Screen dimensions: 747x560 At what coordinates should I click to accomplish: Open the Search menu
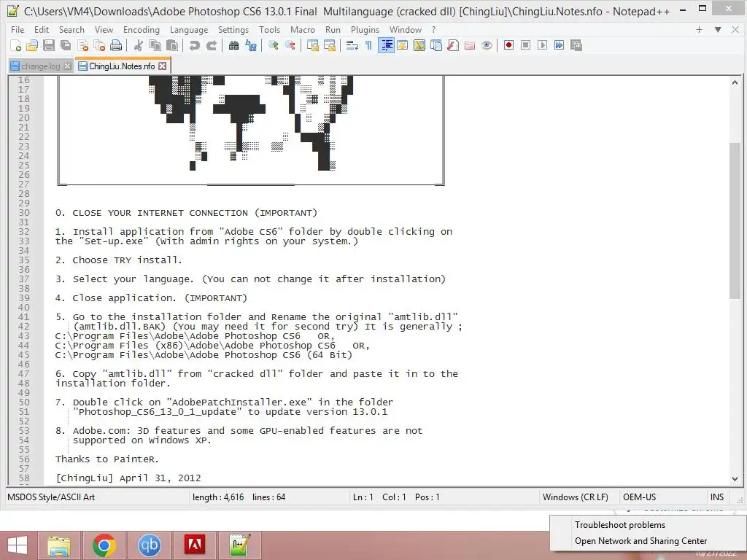pos(71,29)
